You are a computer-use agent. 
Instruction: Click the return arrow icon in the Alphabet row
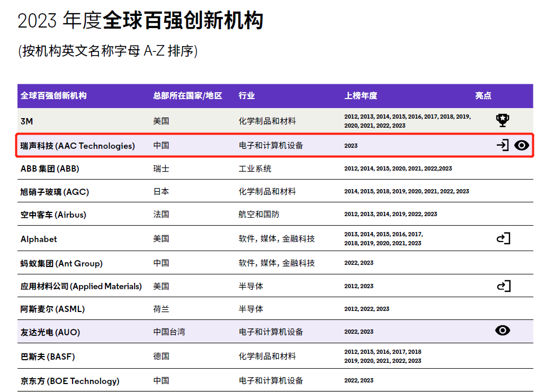(x=504, y=238)
